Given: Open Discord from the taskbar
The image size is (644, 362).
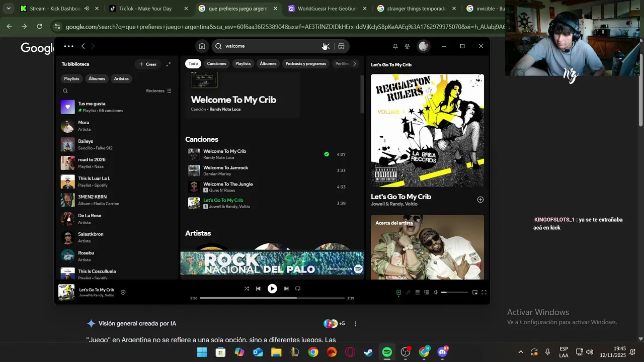Looking at the screenshot, I should 443,352.
